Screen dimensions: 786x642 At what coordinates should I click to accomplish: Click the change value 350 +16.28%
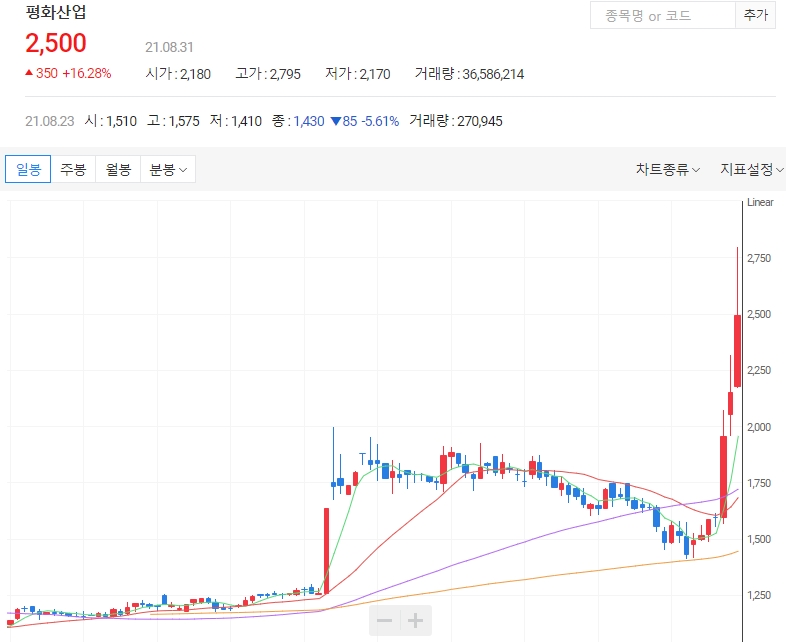[68, 74]
